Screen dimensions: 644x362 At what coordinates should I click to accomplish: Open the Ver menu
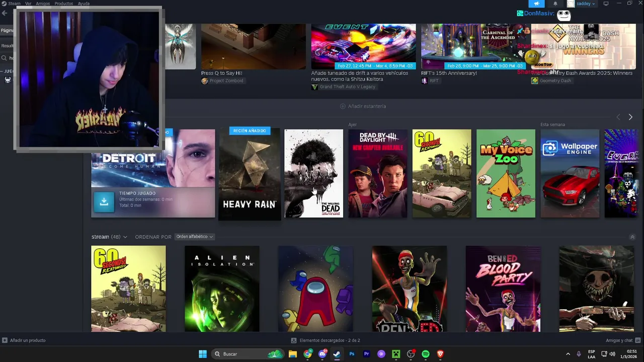click(x=28, y=4)
